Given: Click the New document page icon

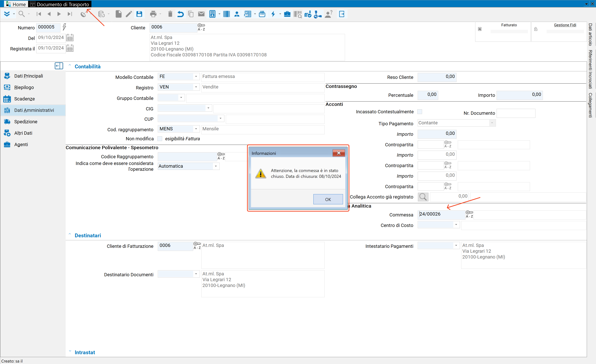Looking at the screenshot, I should tap(118, 14).
